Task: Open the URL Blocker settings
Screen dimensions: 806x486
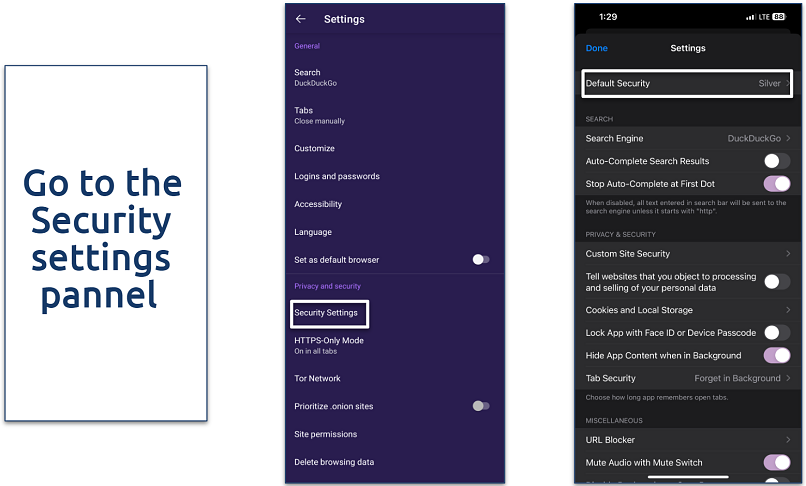Action: tap(687, 440)
